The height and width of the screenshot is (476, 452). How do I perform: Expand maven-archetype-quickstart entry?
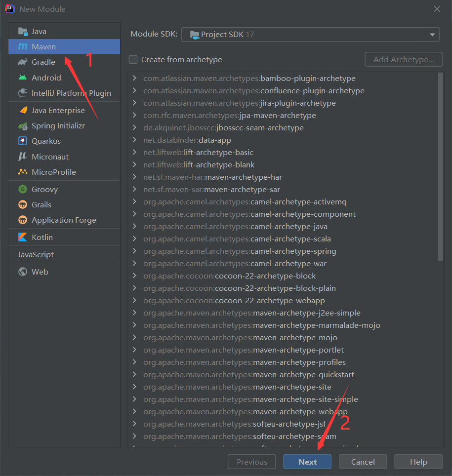pyautogui.click(x=134, y=374)
